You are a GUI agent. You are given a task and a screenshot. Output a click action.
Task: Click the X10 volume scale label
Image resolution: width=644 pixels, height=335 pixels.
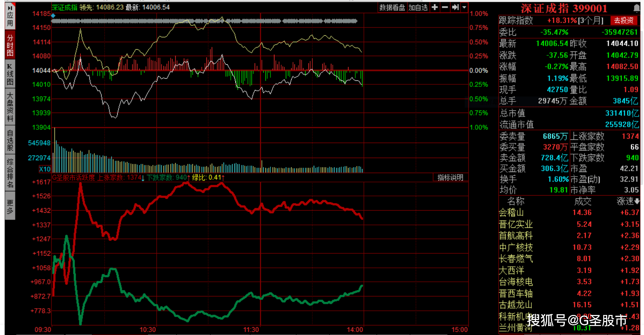click(x=45, y=169)
